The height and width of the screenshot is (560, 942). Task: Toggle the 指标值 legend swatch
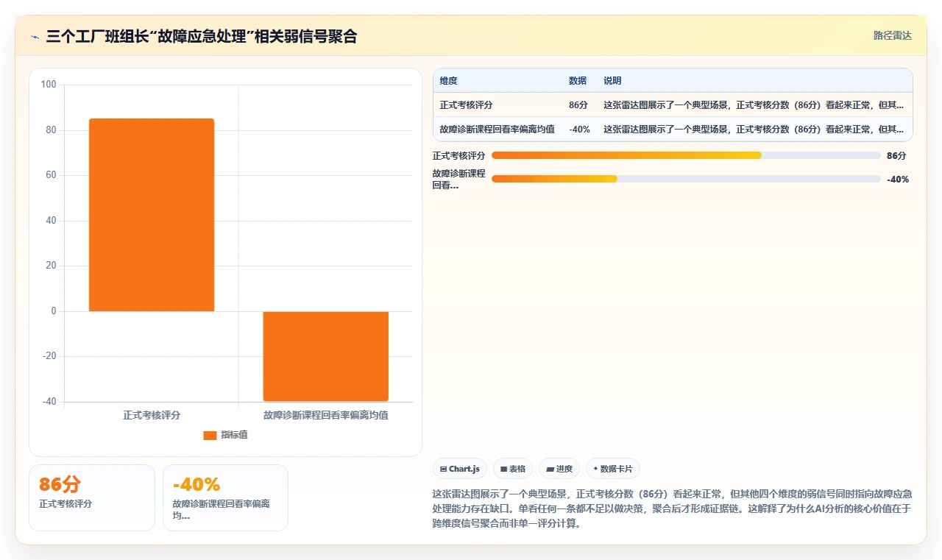(210, 435)
